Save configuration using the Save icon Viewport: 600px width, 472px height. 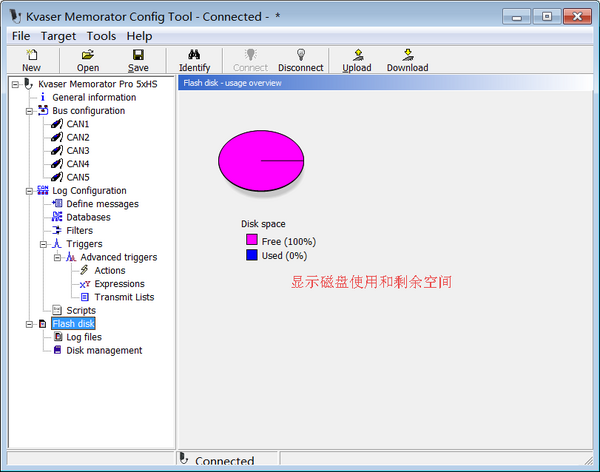pos(138,55)
